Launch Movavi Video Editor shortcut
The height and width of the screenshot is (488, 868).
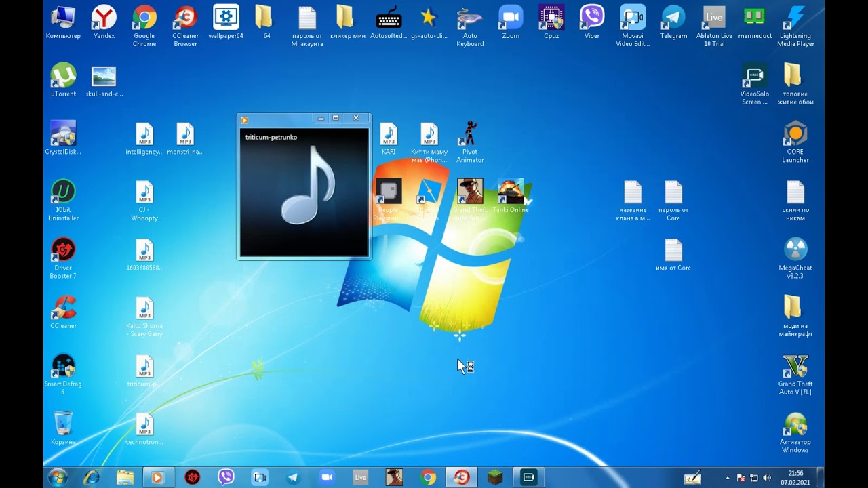(633, 26)
